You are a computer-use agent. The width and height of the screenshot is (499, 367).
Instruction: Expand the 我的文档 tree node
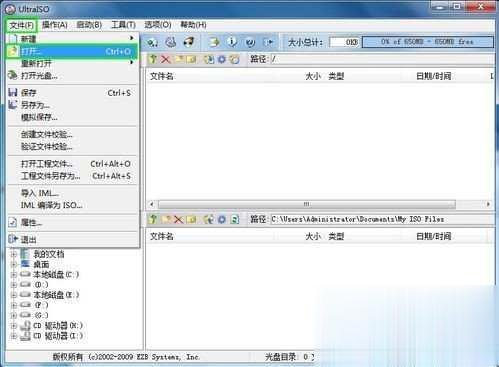(x=14, y=254)
